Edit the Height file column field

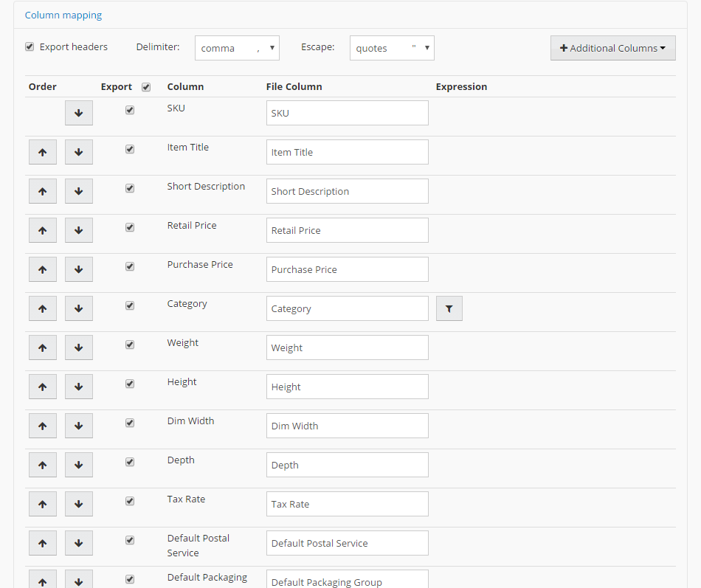click(347, 387)
